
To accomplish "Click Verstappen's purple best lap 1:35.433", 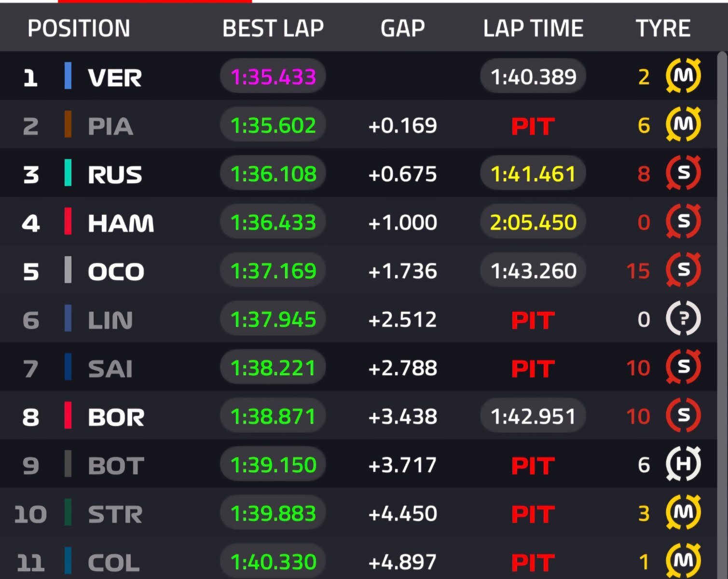I will coord(273,77).
